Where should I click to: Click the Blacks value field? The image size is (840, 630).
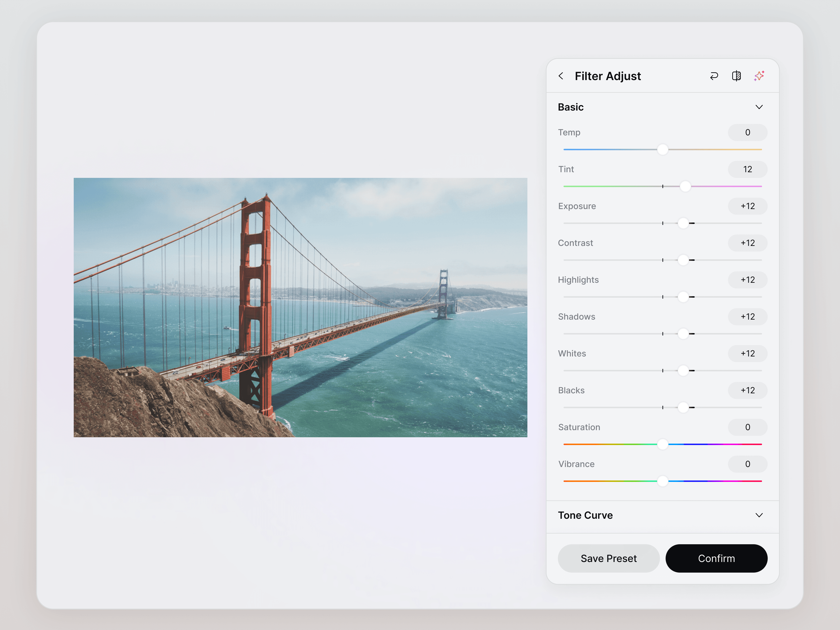tap(747, 390)
